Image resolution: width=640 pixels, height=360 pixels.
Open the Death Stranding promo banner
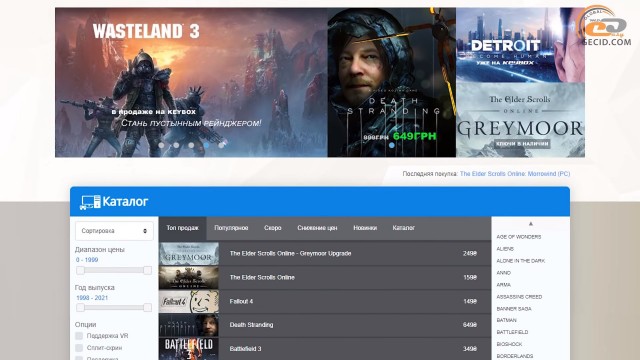pyautogui.click(x=391, y=82)
